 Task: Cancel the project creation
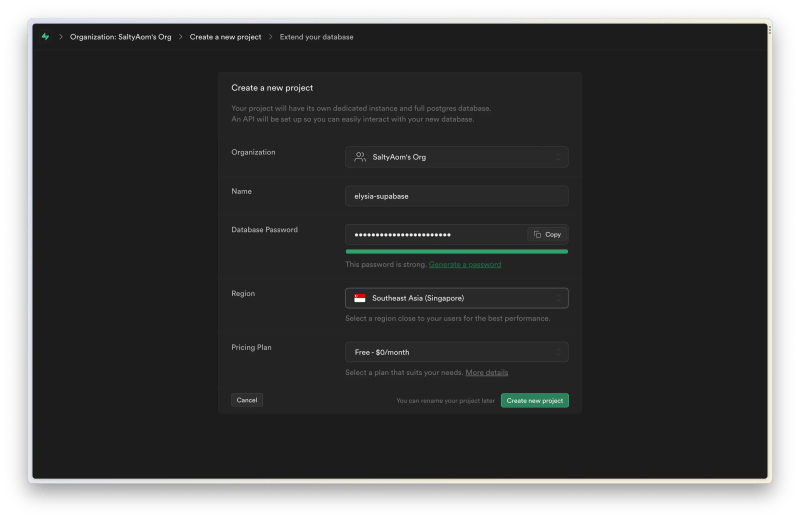[247, 400]
